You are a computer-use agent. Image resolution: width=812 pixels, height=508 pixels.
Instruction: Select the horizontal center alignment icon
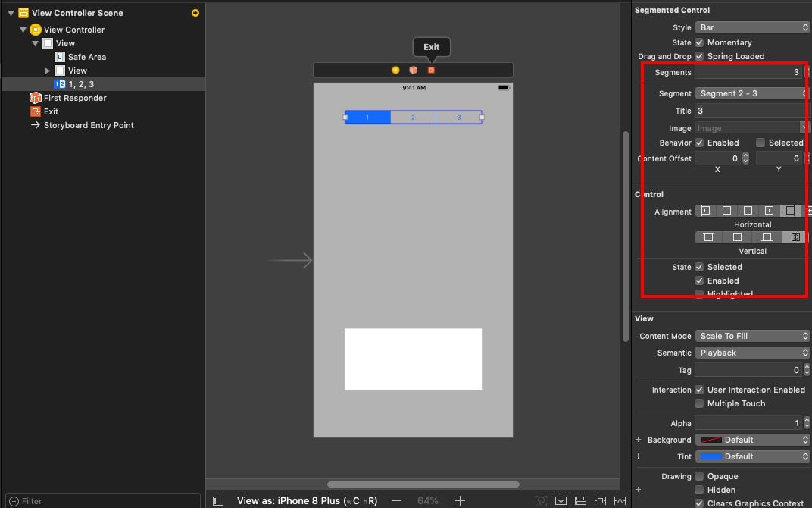tap(748, 210)
